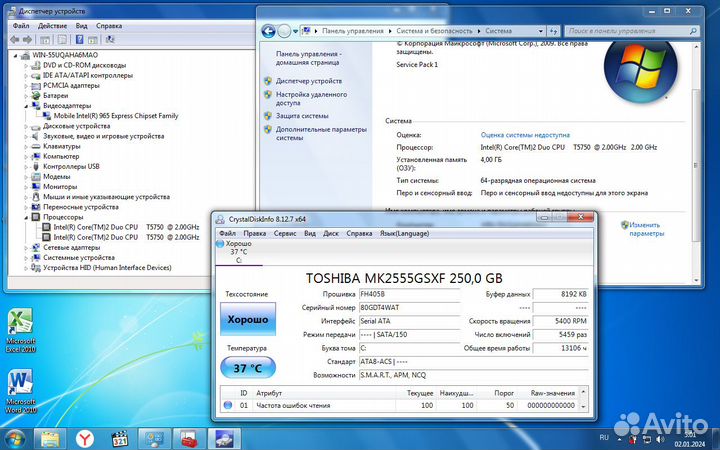
Task: Click the scan for hardware changes toolbar icon
Action: click(x=110, y=40)
